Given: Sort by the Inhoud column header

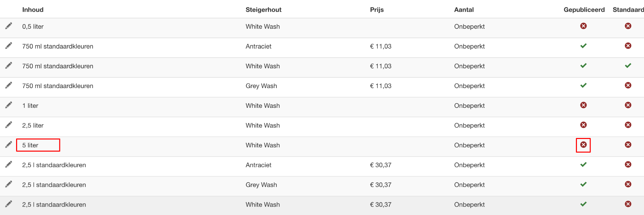Looking at the screenshot, I should coord(33,10).
